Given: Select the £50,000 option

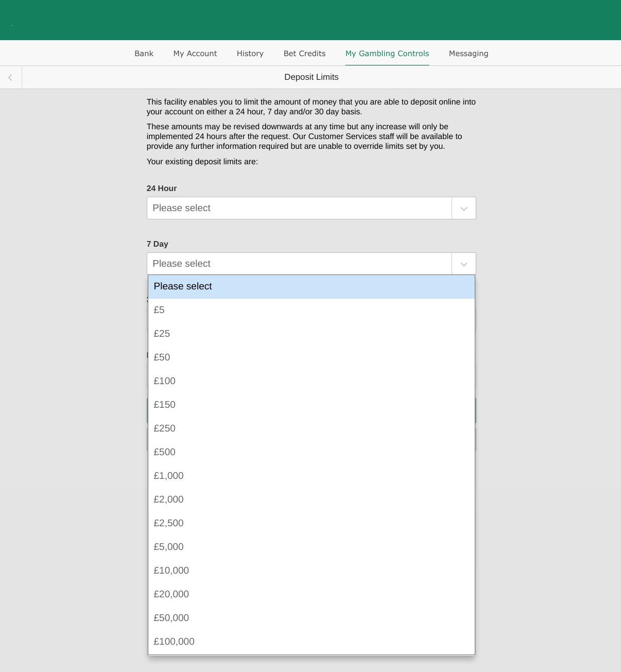Looking at the screenshot, I should (312, 618).
